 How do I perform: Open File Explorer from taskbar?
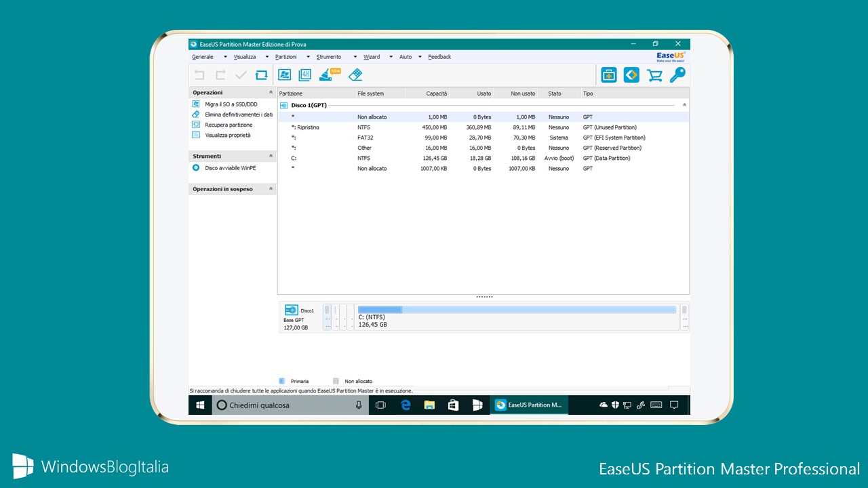pyautogui.click(x=429, y=405)
